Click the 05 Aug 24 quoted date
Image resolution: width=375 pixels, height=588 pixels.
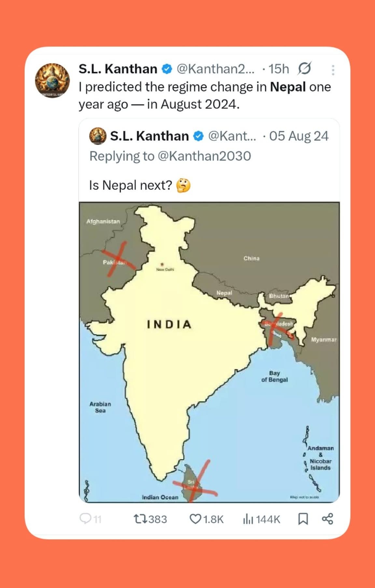click(x=299, y=136)
